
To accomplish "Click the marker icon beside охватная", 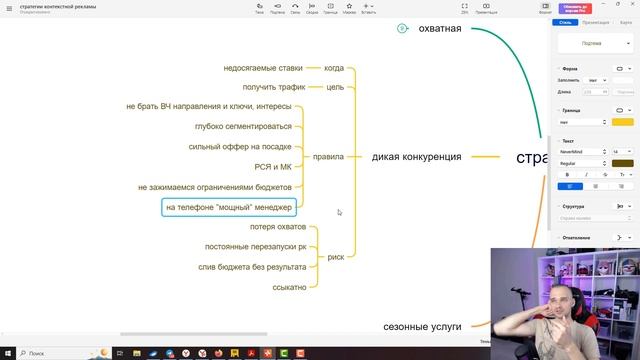I will pyautogui.click(x=402, y=28).
